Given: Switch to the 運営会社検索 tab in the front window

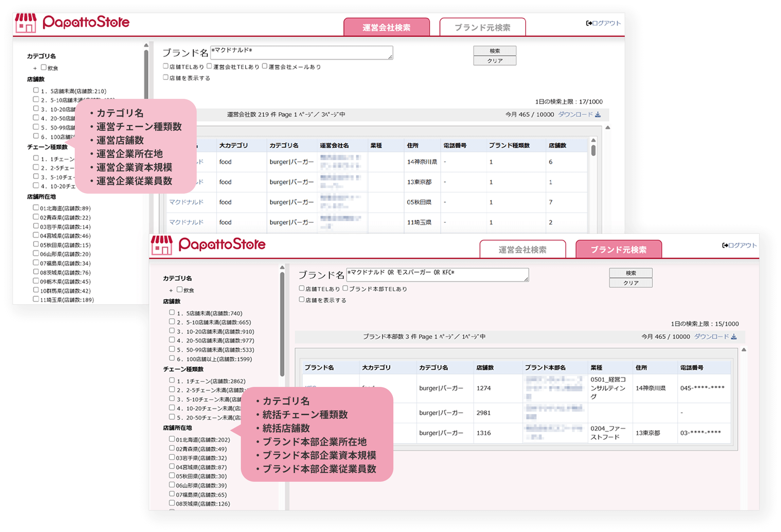Looking at the screenshot, I should click(522, 249).
